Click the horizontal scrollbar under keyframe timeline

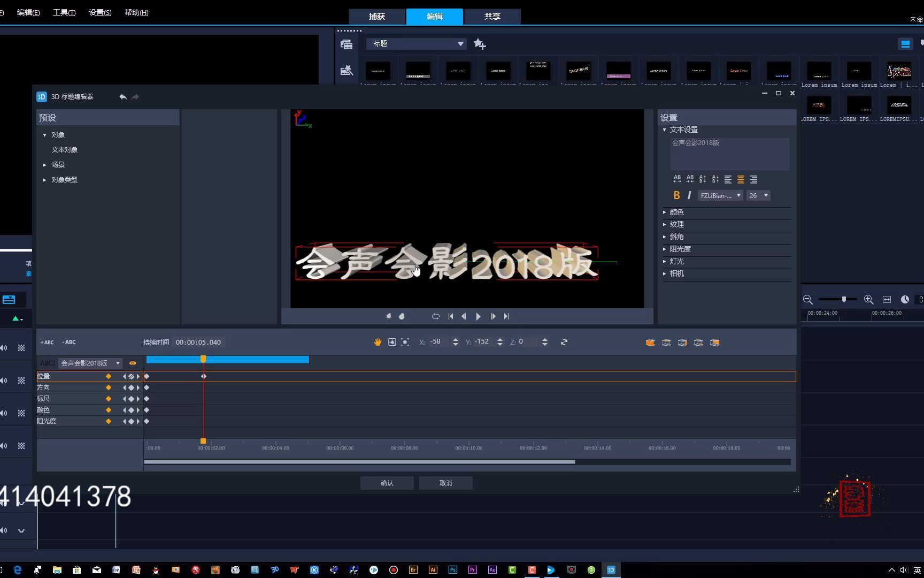pos(359,462)
